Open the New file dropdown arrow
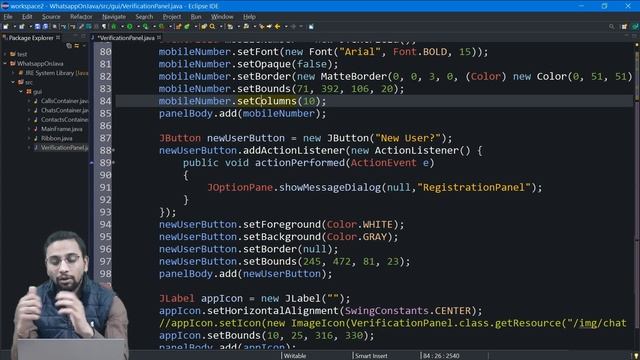 click(x=14, y=27)
